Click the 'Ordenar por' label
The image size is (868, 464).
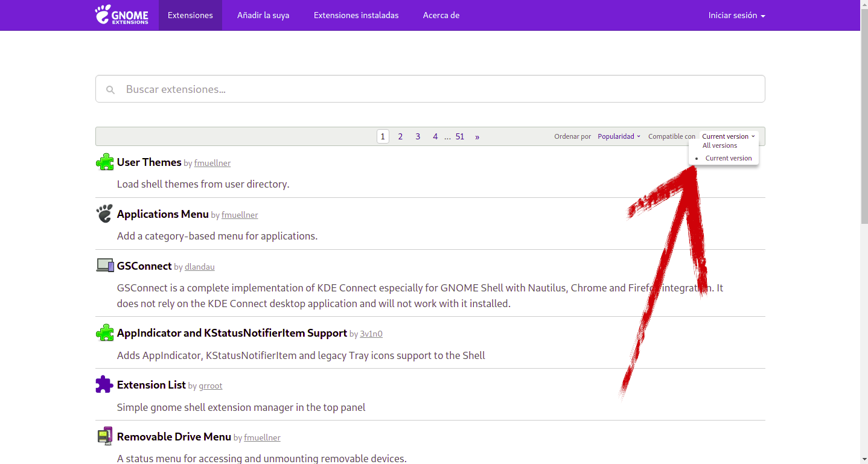[573, 136]
